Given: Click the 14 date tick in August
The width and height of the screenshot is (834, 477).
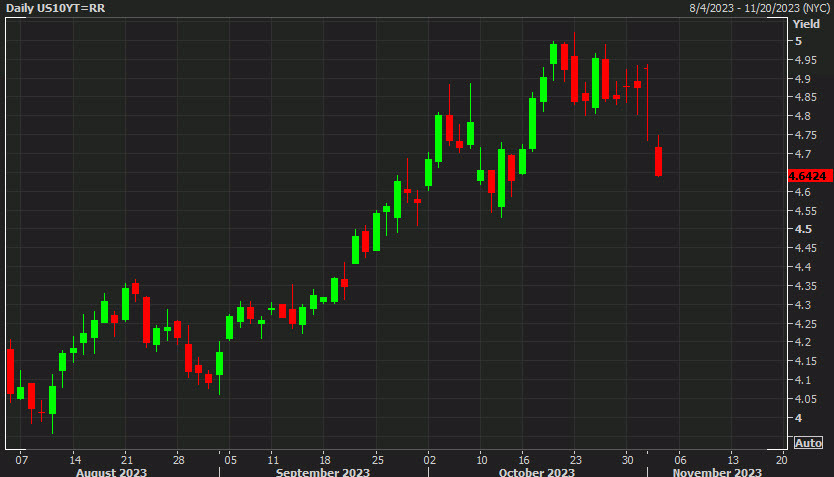Looking at the screenshot, I should click(x=75, y=460).
